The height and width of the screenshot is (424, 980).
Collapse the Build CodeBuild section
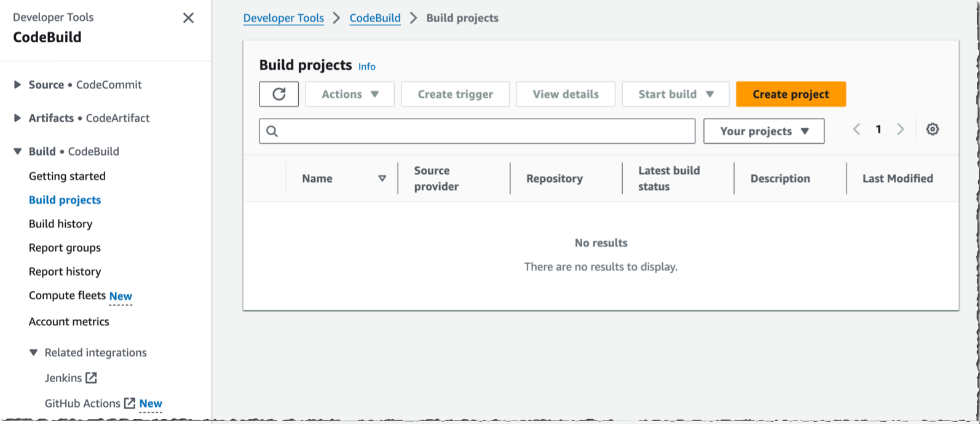[x=18, y=151]
